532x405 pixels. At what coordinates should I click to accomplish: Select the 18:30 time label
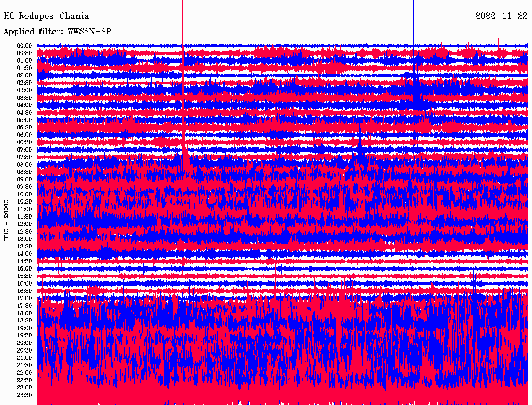click(x=24, y=321)
